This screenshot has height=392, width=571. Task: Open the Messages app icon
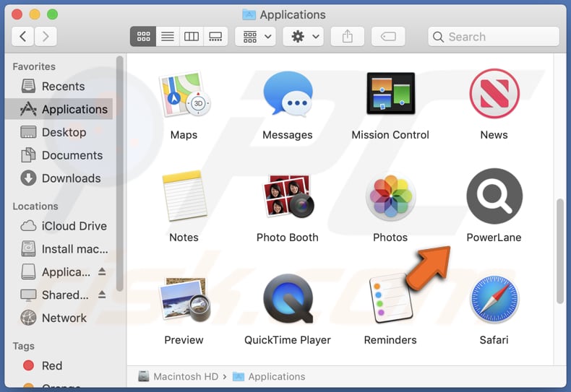pos(288,94)
